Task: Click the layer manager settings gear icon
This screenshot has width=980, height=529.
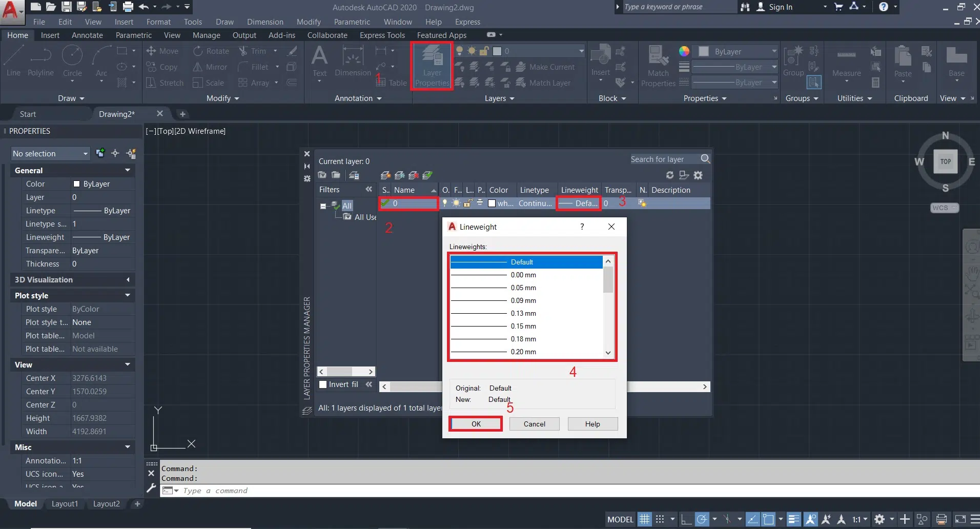Action: coord(698,175)
